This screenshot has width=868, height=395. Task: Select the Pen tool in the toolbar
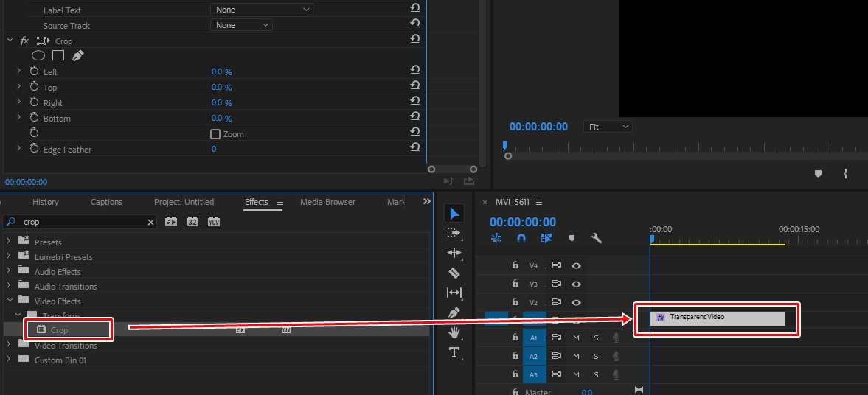[x=454, y=312]
